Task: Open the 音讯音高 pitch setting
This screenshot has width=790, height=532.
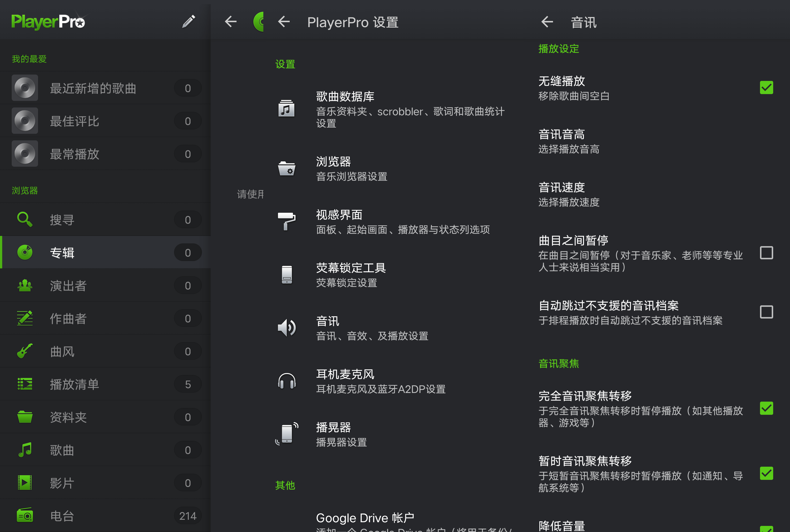Action: tap(658, 141)
